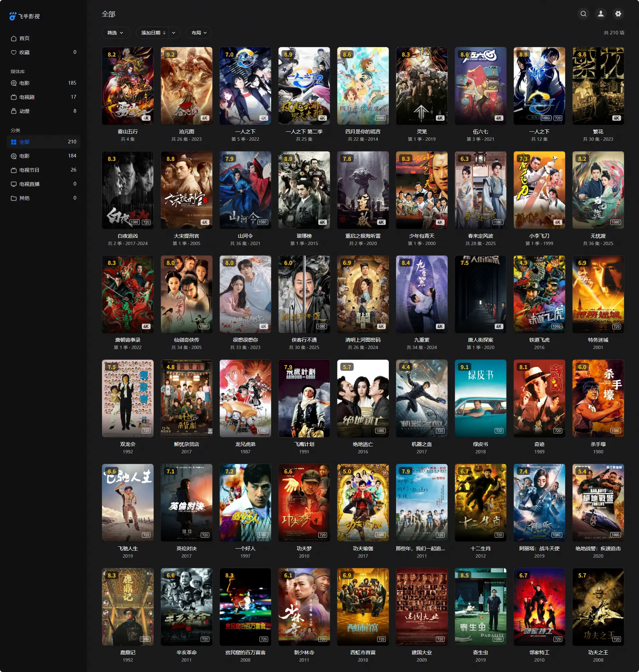Viewport: 639px width, 672px height.
Task: Click the title 双龙会
Action: 128,444
